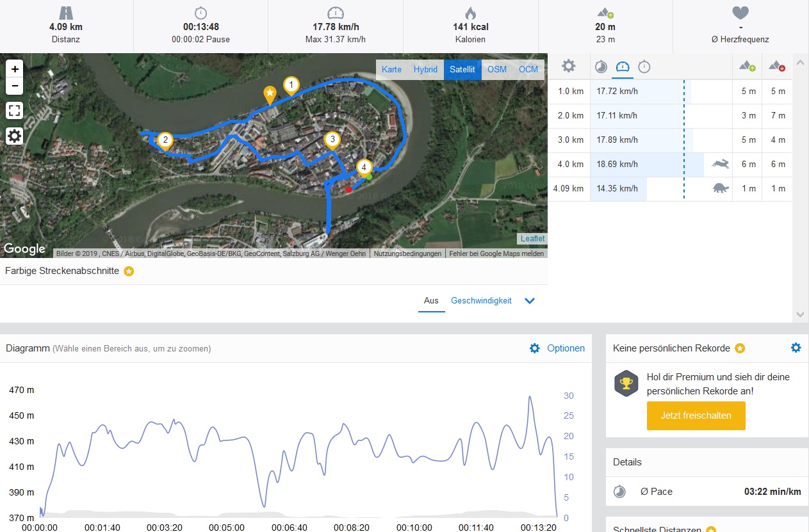Click the 18.69 km/h speed value
This screenshot has width=809, height=532.
[x=617, y=165]
